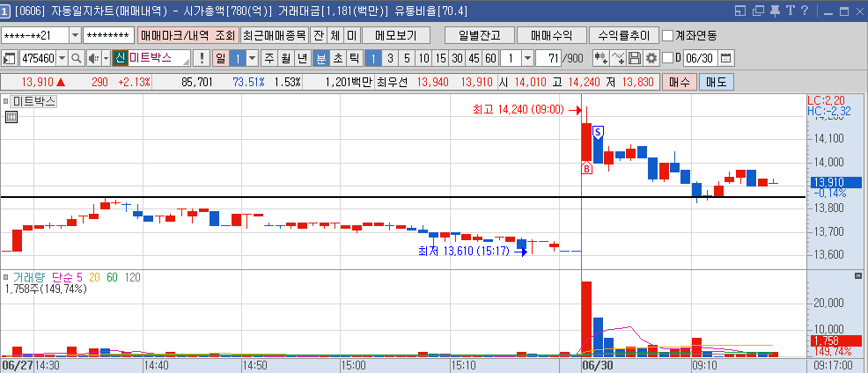
Task: Click the bar count field showing 71
Action: point(548,58)
